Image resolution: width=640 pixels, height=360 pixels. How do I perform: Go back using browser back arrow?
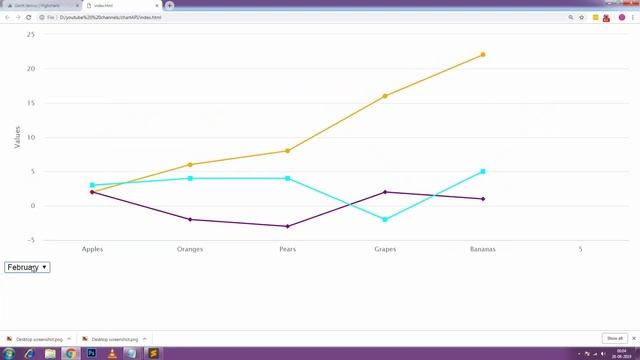click(7, 18)
